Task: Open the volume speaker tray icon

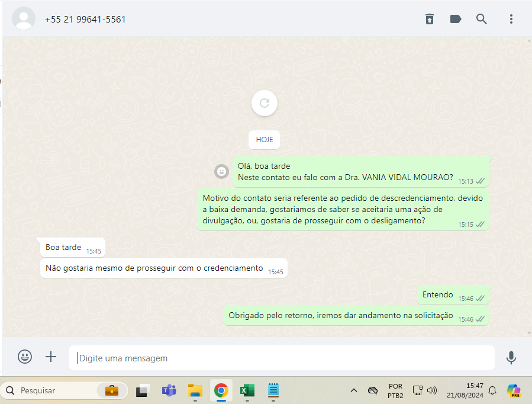Action: point(431,390)
